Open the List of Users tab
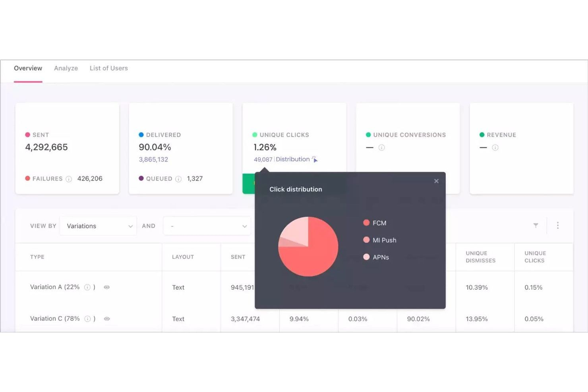 [x=108, y=68]
